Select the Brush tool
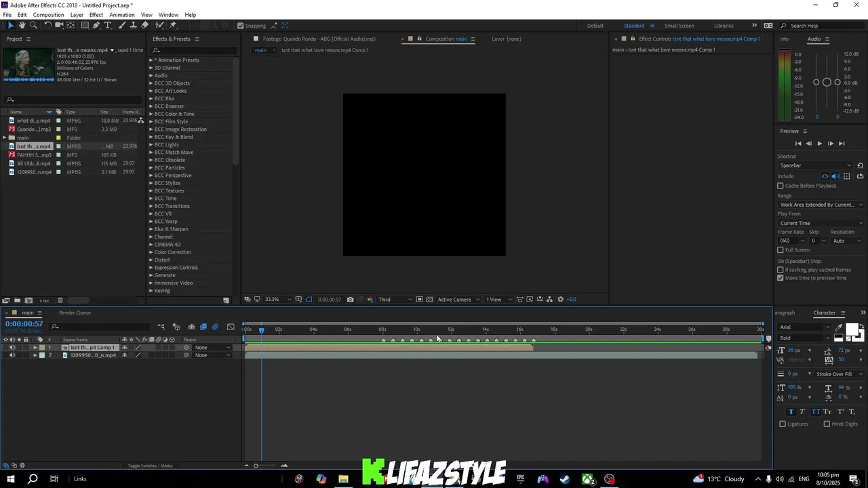 click(x=122, y=25)
